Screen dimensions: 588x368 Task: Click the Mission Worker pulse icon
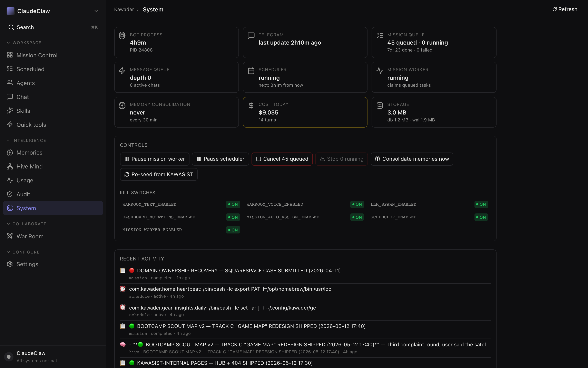[x=380, y=71]
